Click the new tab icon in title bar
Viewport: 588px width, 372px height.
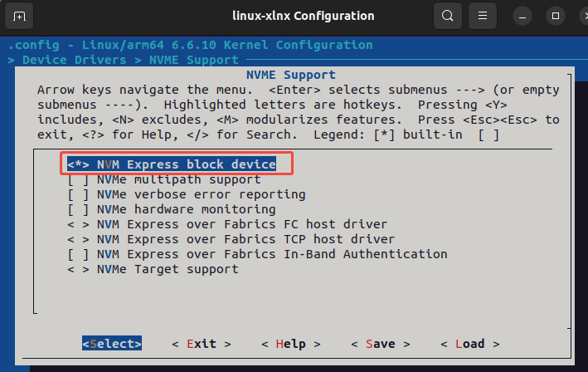[x=20, y=16]
